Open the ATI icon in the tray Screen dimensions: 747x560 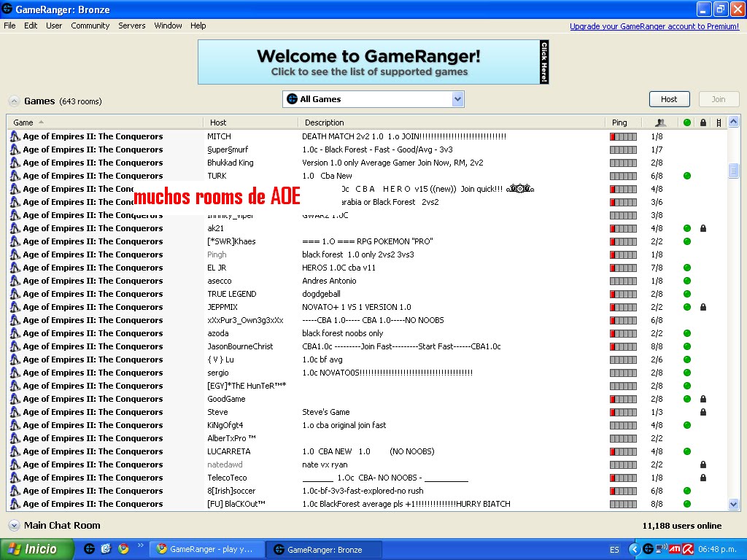click(x=675, y=549)
